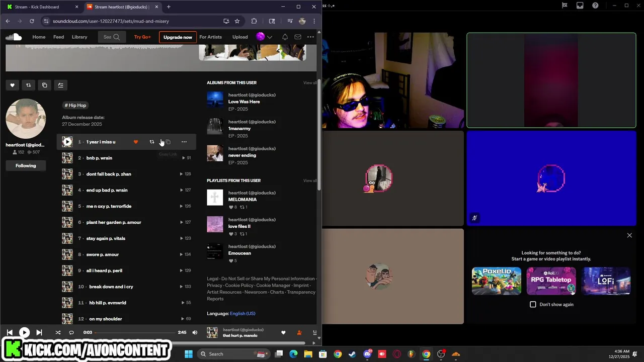Open the For Artists nav item
Screen dimensions: 644x362
click(210, 37)
